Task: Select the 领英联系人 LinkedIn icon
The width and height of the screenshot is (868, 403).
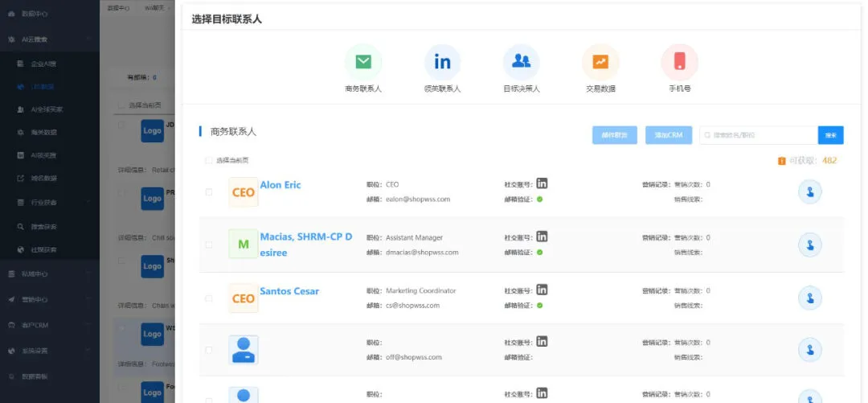Action: pos(442,62)
